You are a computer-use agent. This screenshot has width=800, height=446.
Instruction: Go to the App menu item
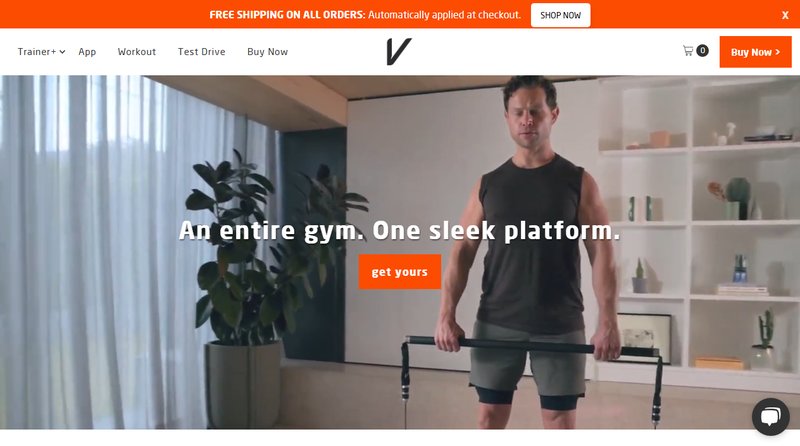(87, 52)
